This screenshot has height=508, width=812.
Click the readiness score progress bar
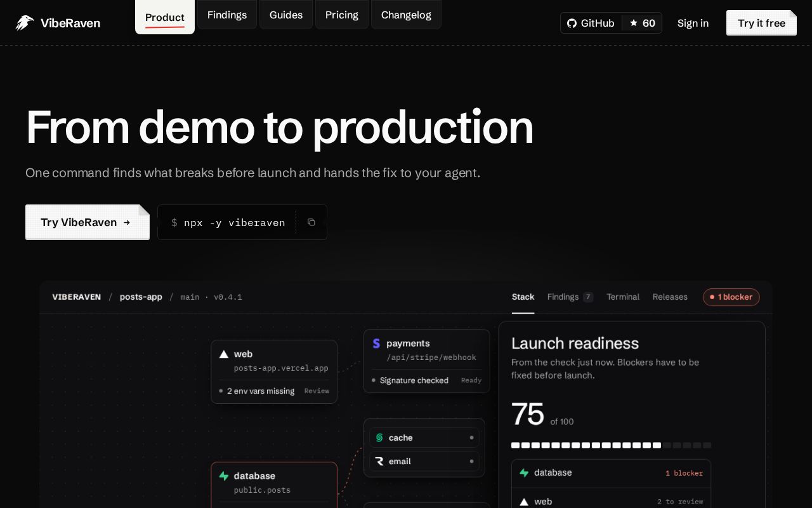(611, 445)
